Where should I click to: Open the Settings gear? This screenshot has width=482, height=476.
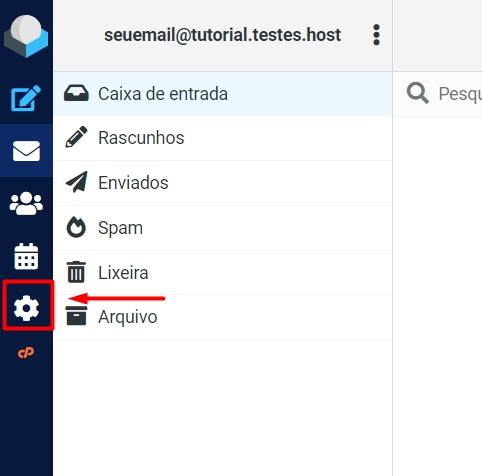26,308
